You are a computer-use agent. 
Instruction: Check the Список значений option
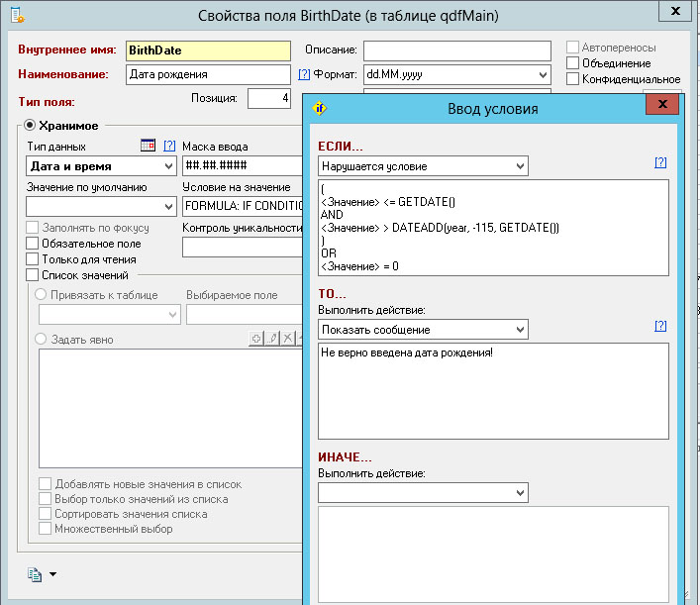(33, 275)
